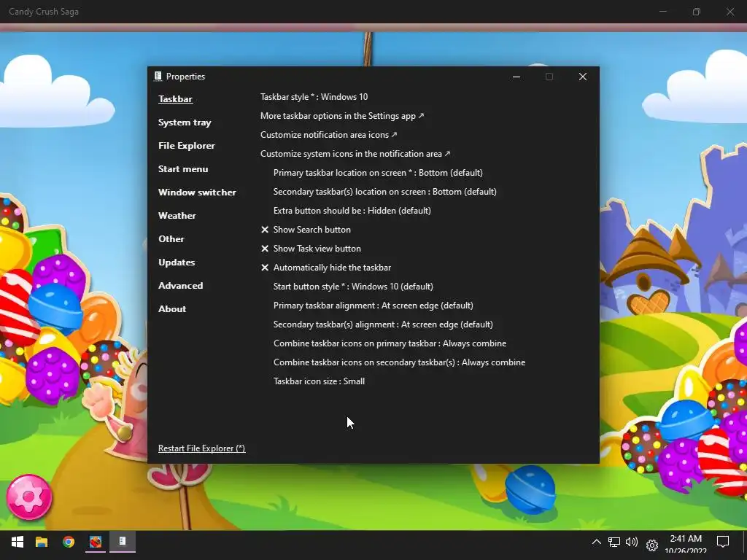Open the network status tray icon

(x=614, y=542)
